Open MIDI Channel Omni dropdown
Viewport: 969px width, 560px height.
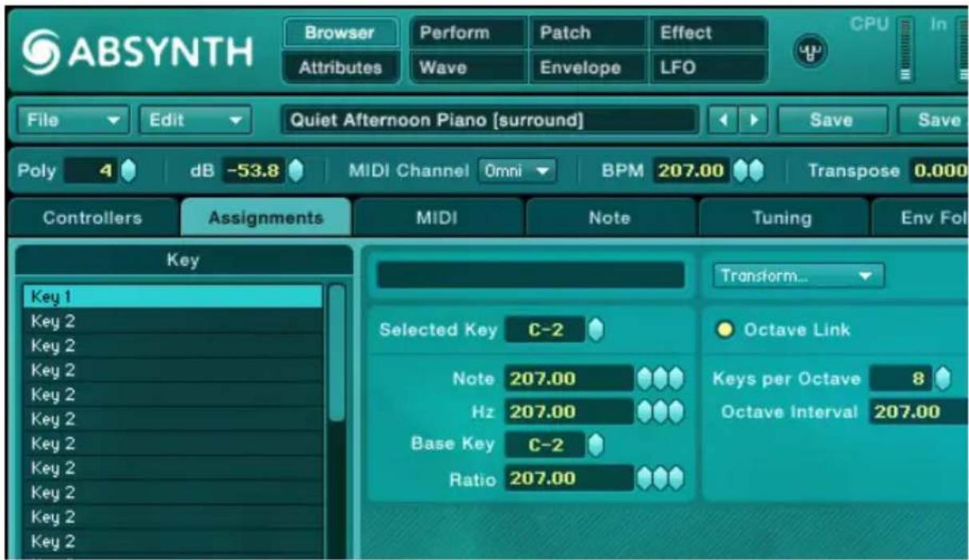[x=517, y=171]
